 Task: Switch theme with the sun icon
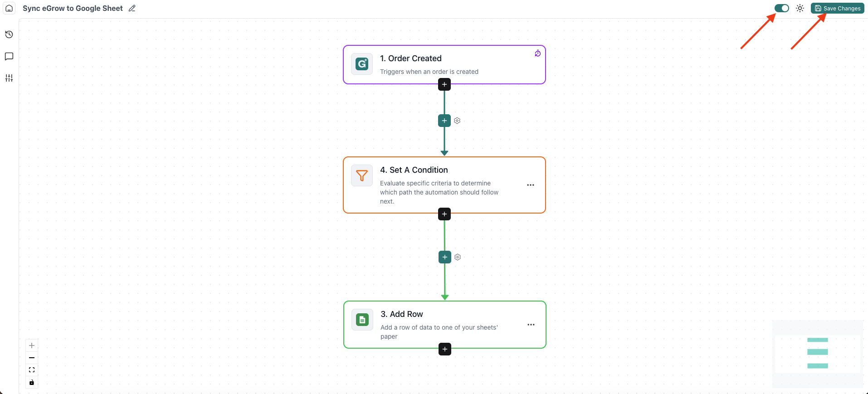(x=800, y=8)
